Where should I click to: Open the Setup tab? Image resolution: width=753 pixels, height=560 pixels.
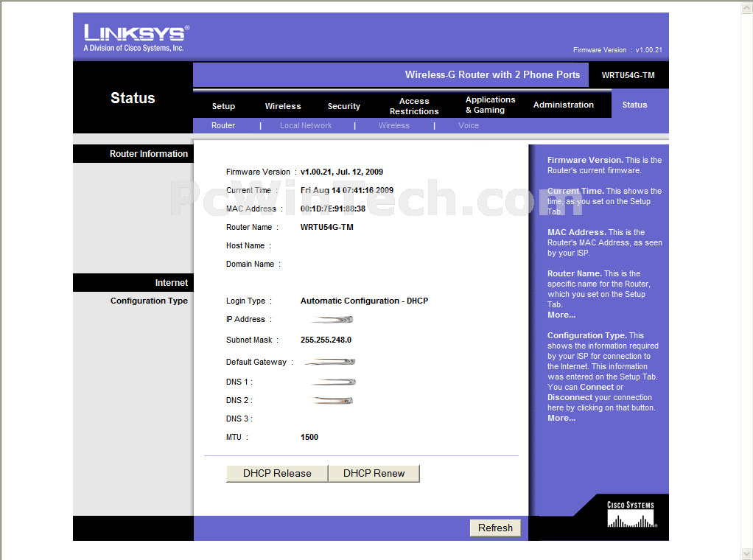223,106
